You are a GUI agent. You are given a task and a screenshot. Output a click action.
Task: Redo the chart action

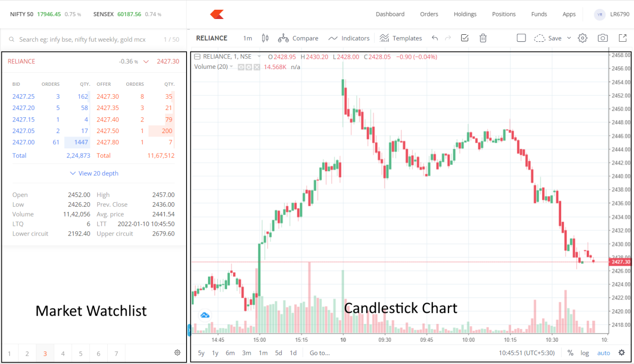(x=448, y=38)
